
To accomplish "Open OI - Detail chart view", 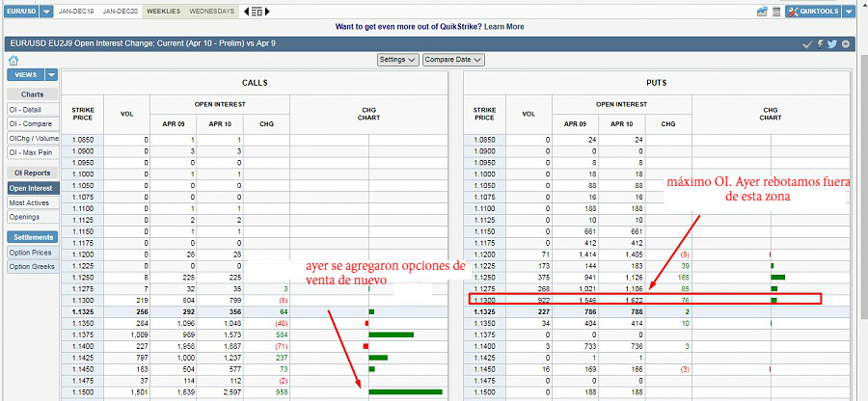I will (x=33, y=110).
